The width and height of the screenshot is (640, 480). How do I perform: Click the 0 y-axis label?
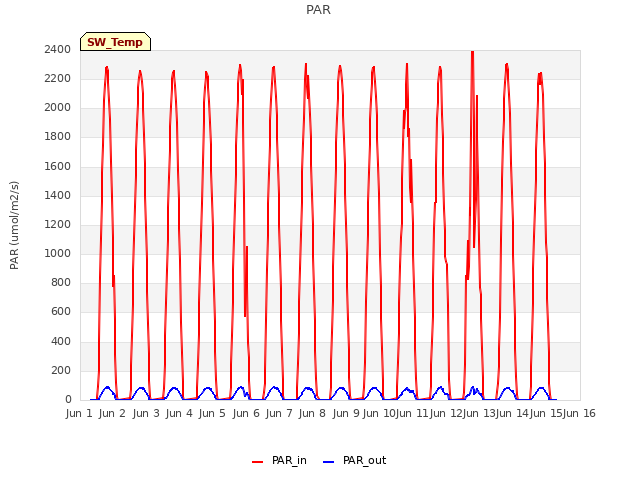point(68,400)
